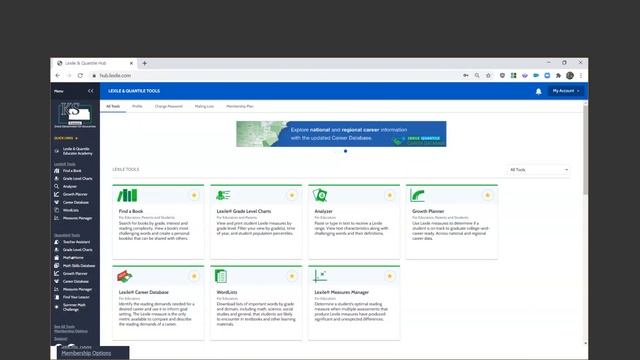Viewport: 640px width, 360px height.
Task: Open Quantile Grade Level Charts sidebar item
Action: pos(77,249)
